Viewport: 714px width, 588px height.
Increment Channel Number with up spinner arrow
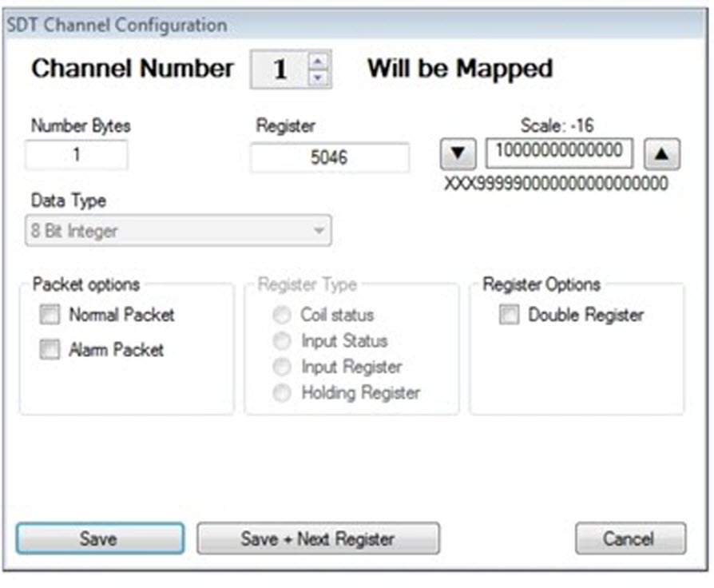pyautogui.click(x=317, y=62)
